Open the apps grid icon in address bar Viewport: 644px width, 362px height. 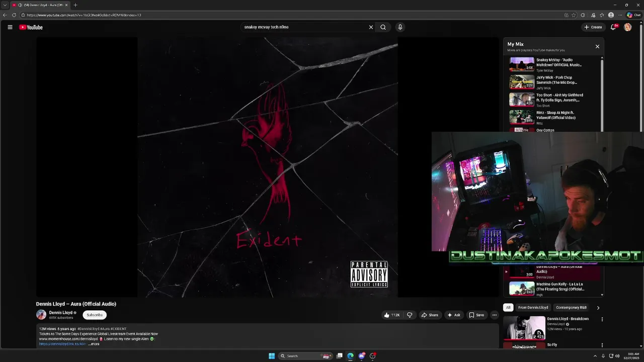click(567, 15)
